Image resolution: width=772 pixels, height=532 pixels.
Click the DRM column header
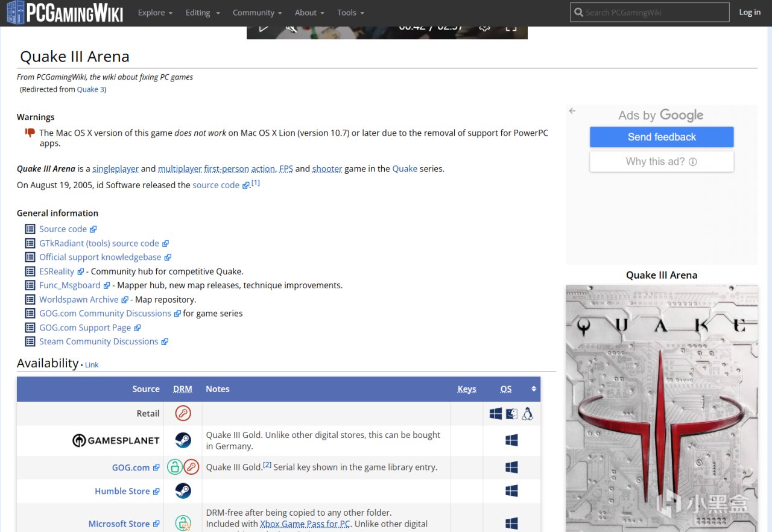pos(183,389)
